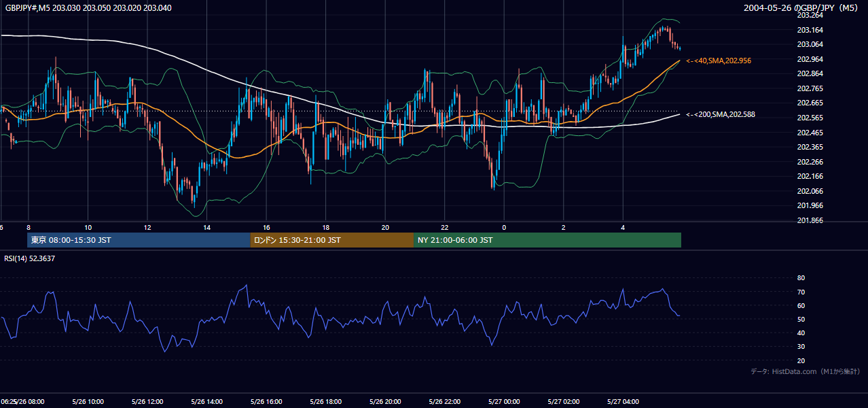
Task: Click the date label 5/26 20:00
Action: [x=386, y=402]
